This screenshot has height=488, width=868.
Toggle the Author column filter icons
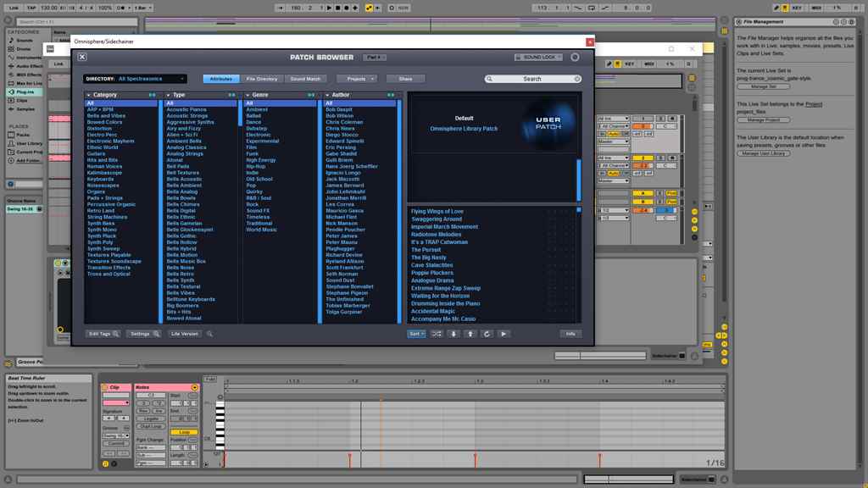391,95
